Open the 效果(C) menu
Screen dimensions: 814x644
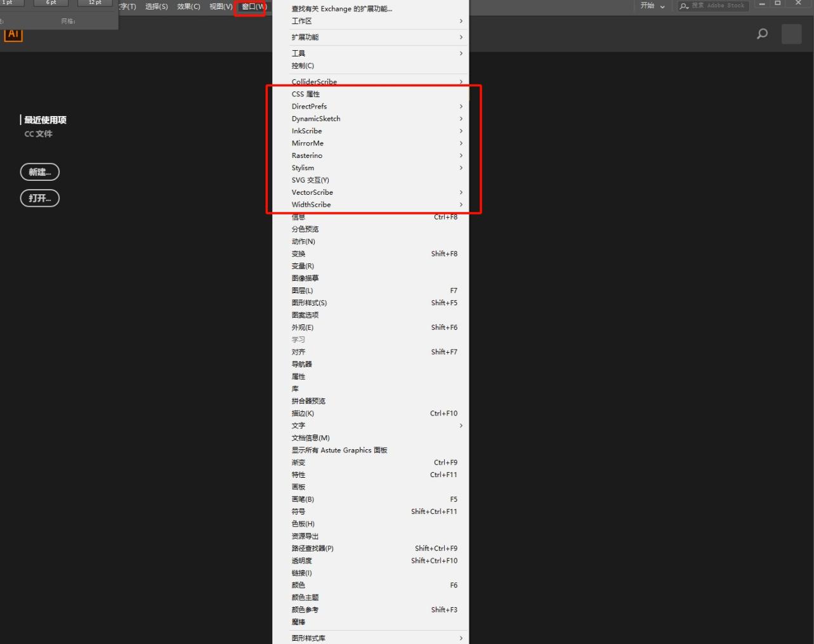pos(188,6)
